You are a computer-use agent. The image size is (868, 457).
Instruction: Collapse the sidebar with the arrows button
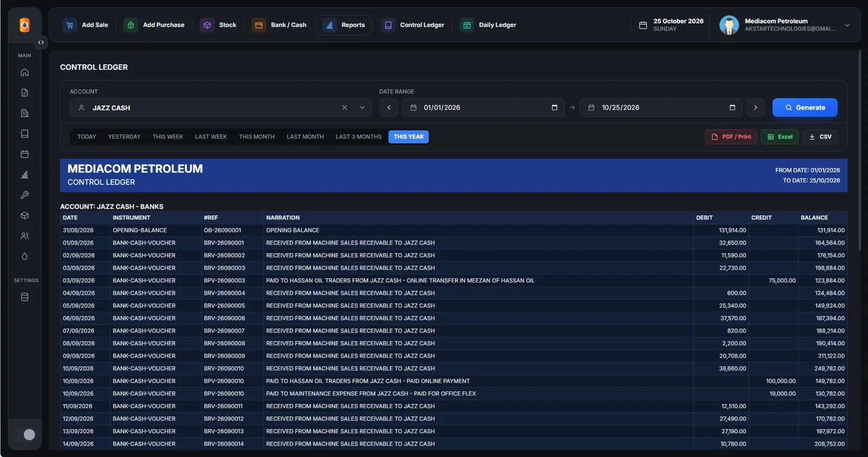pos(41,42)
